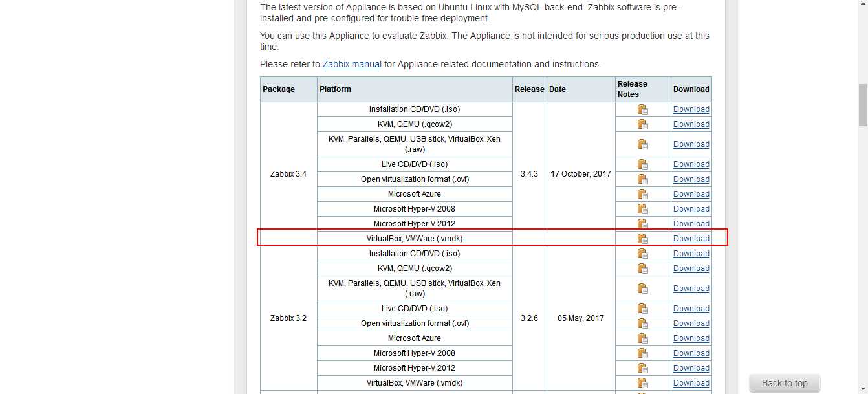Download Zabbix 3.2 Live CD/DVD (.iso)
This screenshot has height=394, width=868.
click(x=691, y=309)
